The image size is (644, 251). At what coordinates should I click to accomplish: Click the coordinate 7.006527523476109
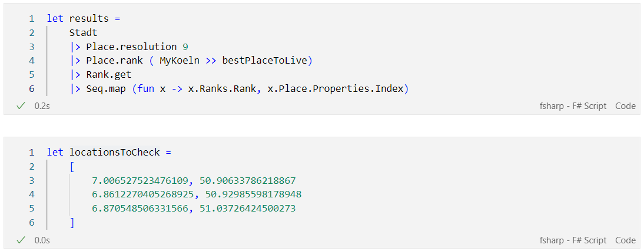(140, 180)
